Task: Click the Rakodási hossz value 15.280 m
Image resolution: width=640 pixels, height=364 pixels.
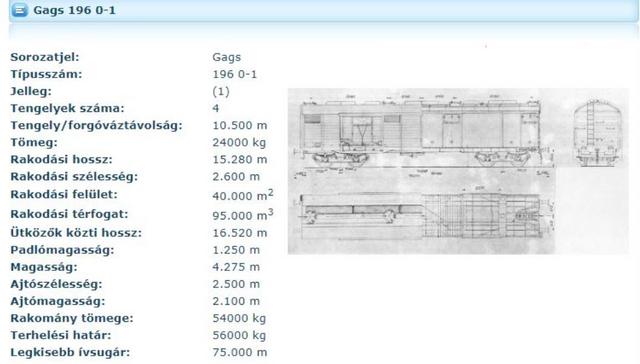Action: (240, 160)
